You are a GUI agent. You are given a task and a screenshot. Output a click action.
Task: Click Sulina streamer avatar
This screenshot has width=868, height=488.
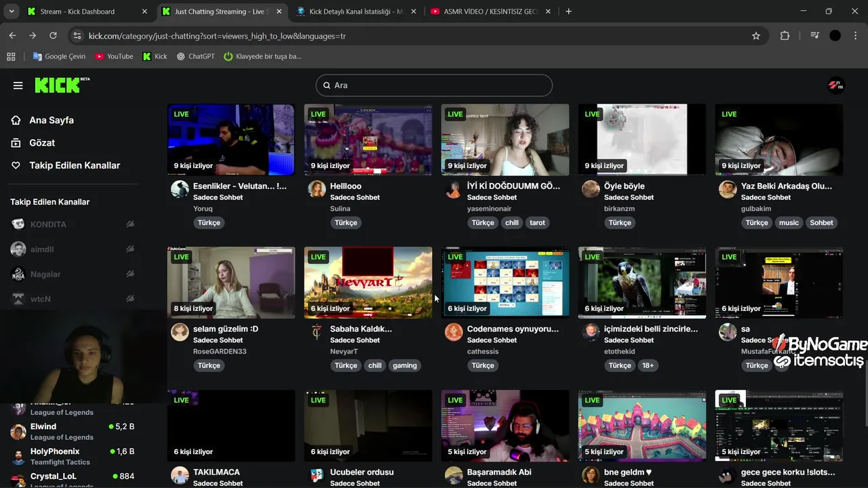(317, 189)
